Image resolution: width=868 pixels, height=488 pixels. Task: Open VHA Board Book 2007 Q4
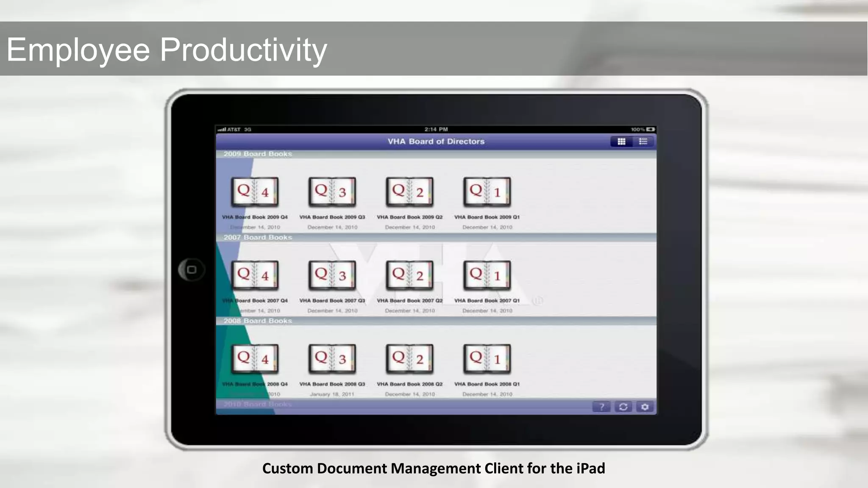(x=255, y=275)
